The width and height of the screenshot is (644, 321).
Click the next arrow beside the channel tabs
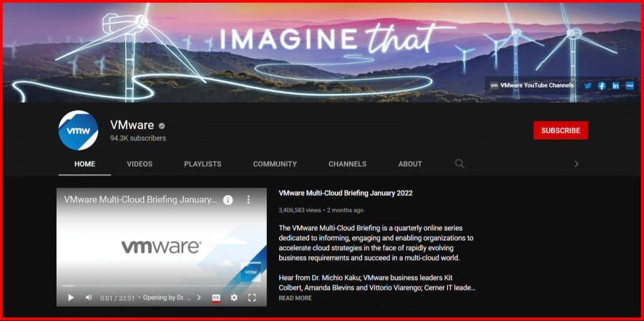[576, 163]
